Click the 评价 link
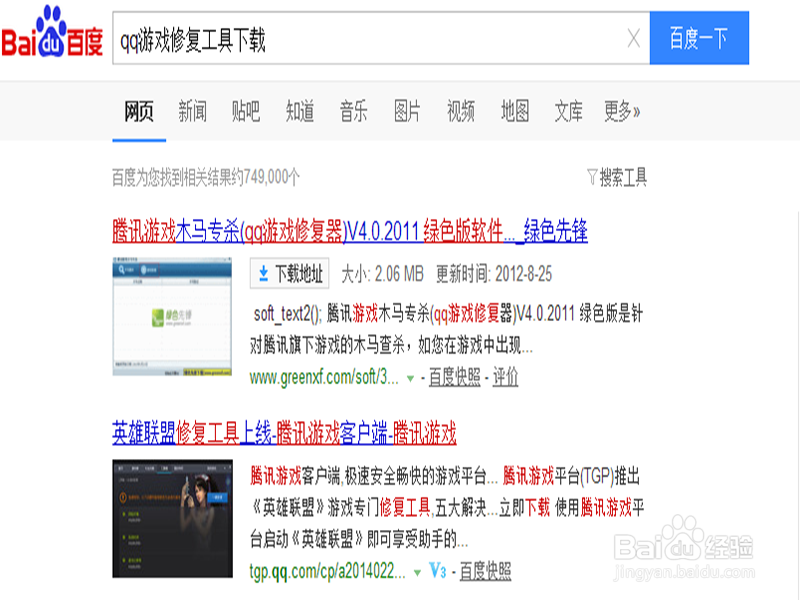The height and width of the screenshot is (600, 800). (x=505, y=378)
